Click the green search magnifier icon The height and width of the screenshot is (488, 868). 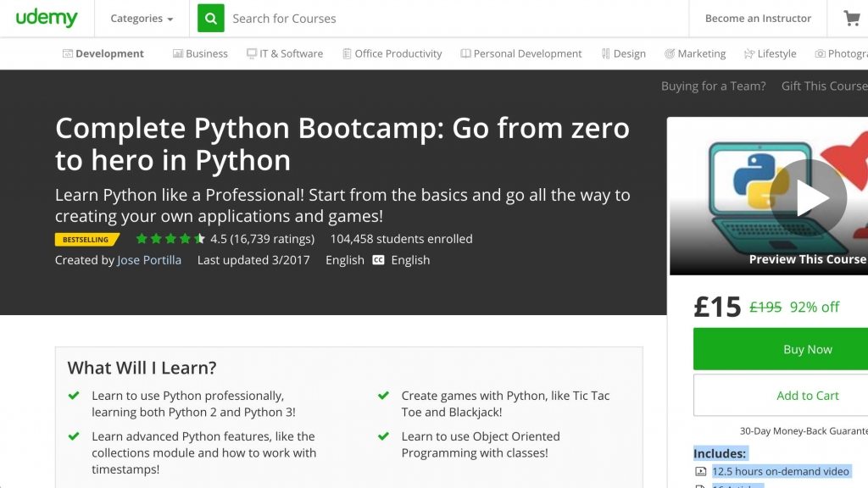(x=211, y=18)
